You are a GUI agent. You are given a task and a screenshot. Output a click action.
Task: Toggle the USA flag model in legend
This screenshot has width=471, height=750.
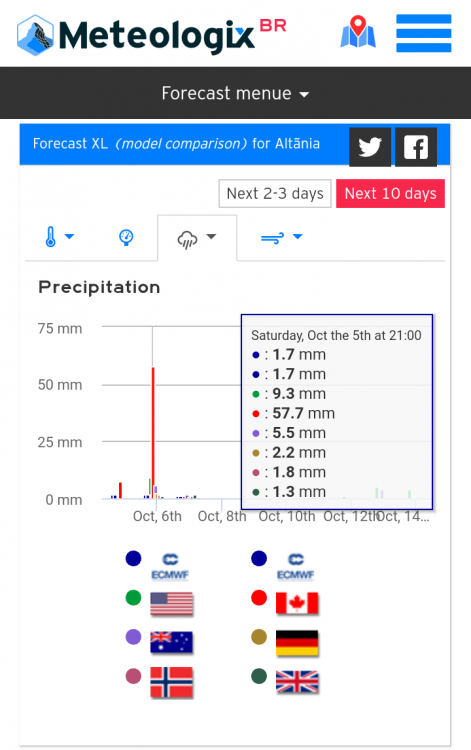click(171, 604)
